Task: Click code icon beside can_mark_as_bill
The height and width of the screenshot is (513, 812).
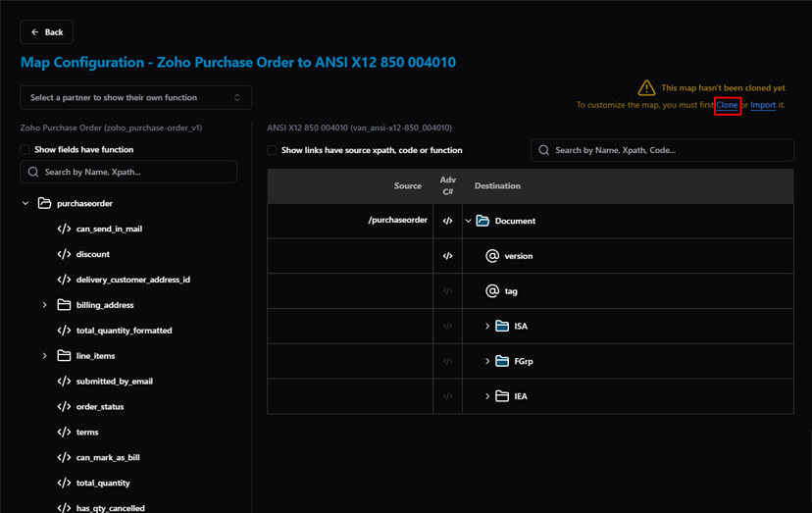Action: tap(64, 457)
